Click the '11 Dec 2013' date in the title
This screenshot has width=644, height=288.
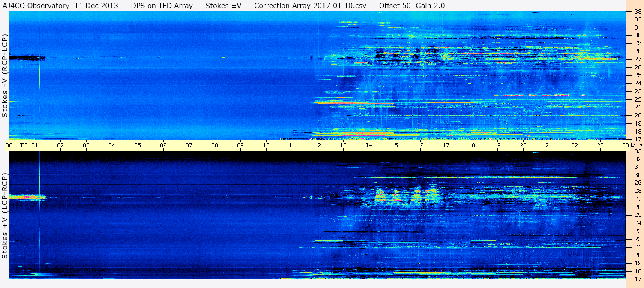(96, 6)
